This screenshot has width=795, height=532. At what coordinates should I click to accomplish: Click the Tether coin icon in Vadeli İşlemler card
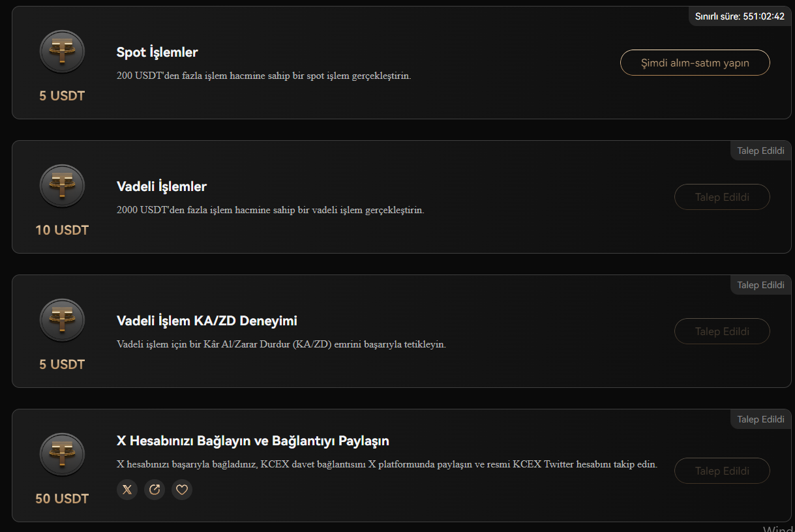coord(62,186)
